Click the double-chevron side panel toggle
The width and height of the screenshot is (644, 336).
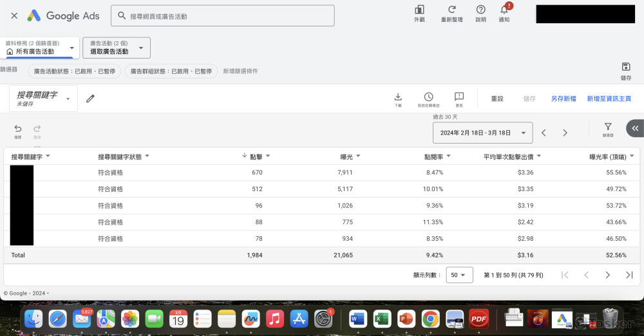pyautogui.click(x=635, y=128)
